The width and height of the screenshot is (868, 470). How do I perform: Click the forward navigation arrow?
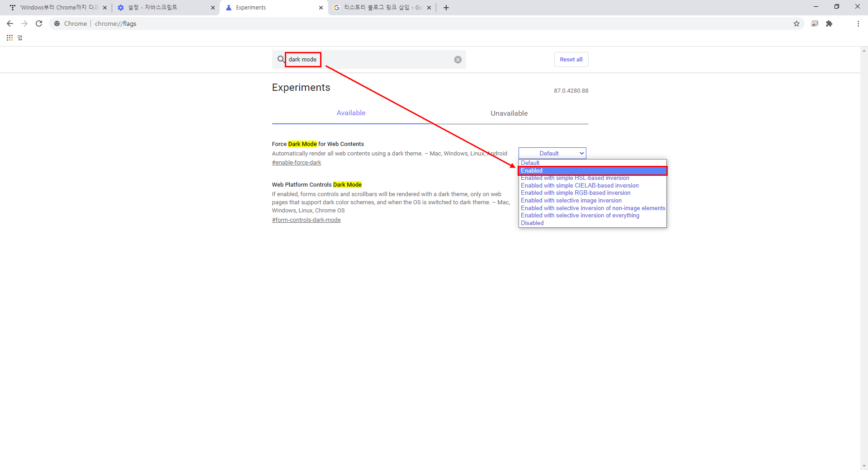24,23
